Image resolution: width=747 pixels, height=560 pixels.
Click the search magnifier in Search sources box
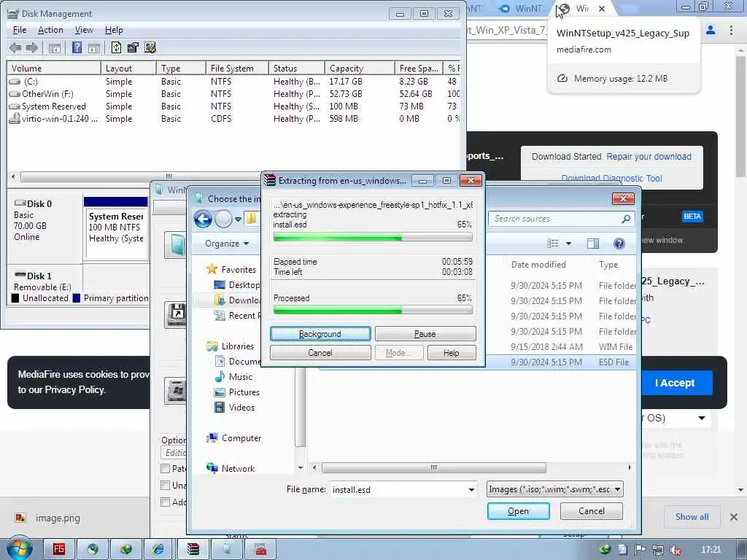pyautogui.click(x=625, y=219)
